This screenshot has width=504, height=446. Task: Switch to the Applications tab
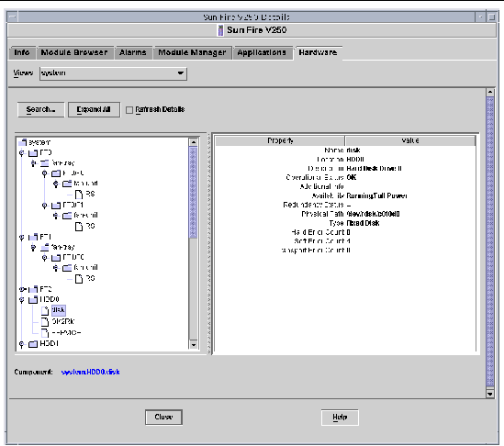pyautogui.click(x=262, y=52)
